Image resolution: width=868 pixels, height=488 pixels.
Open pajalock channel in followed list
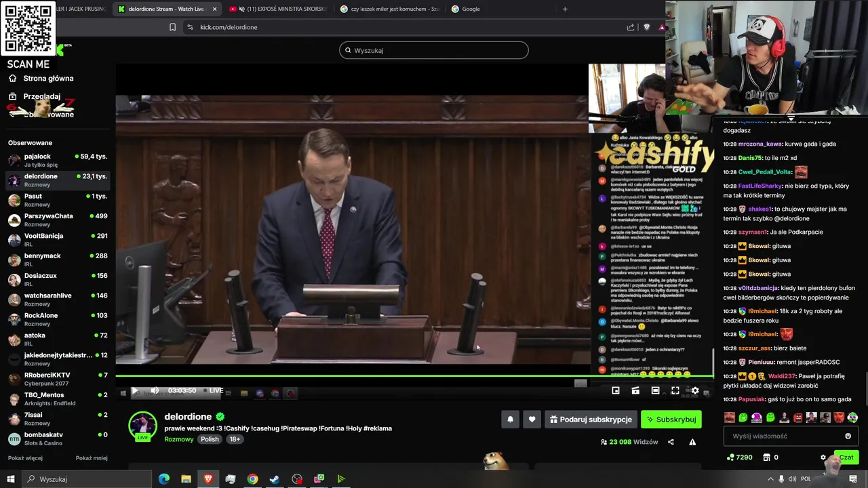(58, 160)
